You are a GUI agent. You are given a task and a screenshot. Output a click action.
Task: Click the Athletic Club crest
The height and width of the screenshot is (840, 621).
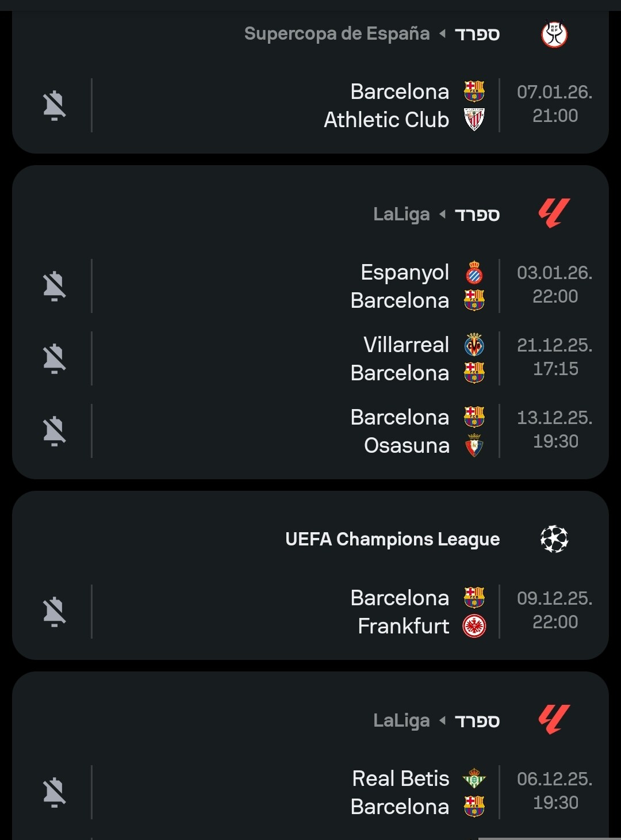[x=474, y=120]
